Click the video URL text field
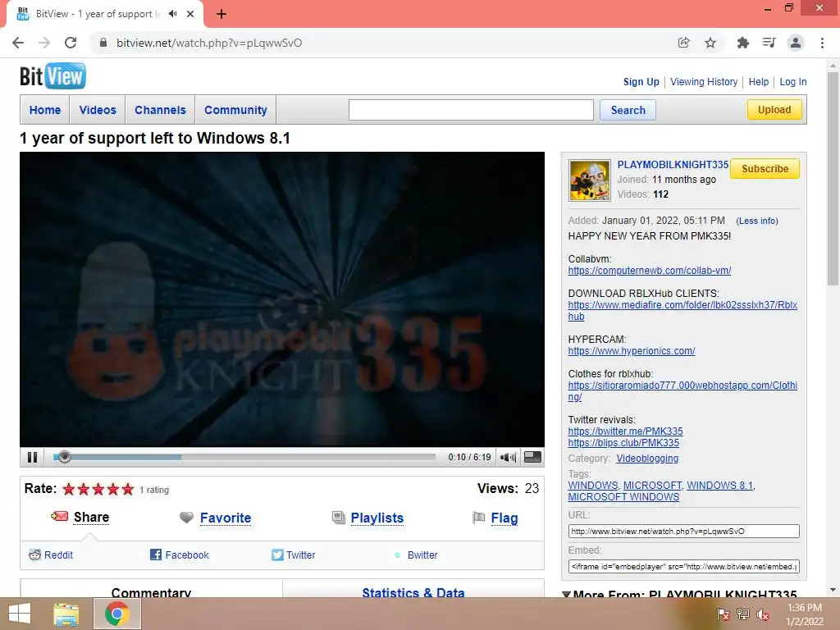The image size is (840, 630). [x=683, y=531]
